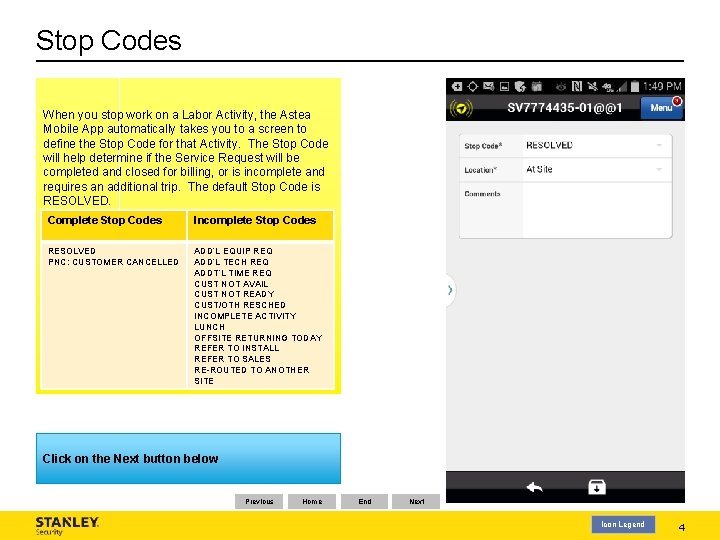The image size is (720, 540).
Task: Click the End navigation button
Action: click(x=365, y=501)
